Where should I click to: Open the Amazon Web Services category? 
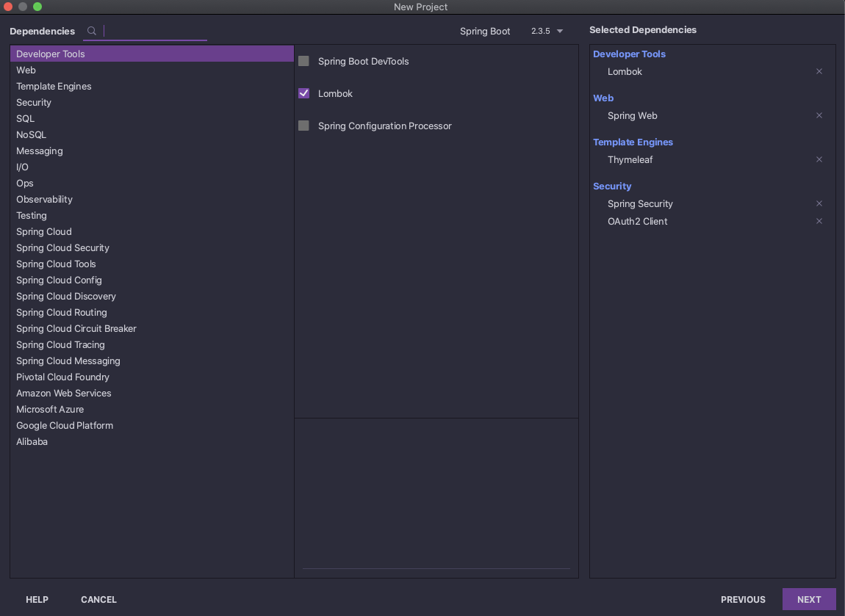(152, 393)
